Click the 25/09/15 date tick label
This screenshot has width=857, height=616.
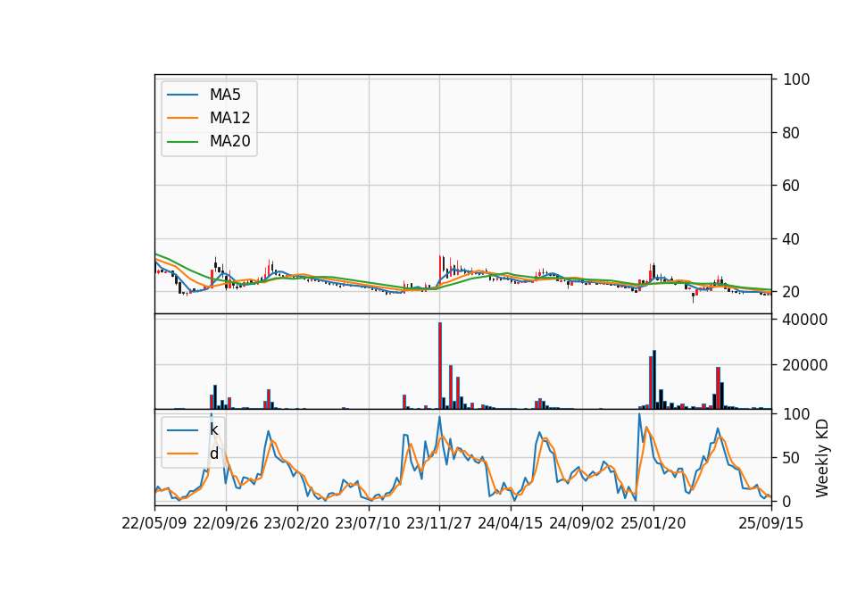pyautogui.click(x=770, y=523)
